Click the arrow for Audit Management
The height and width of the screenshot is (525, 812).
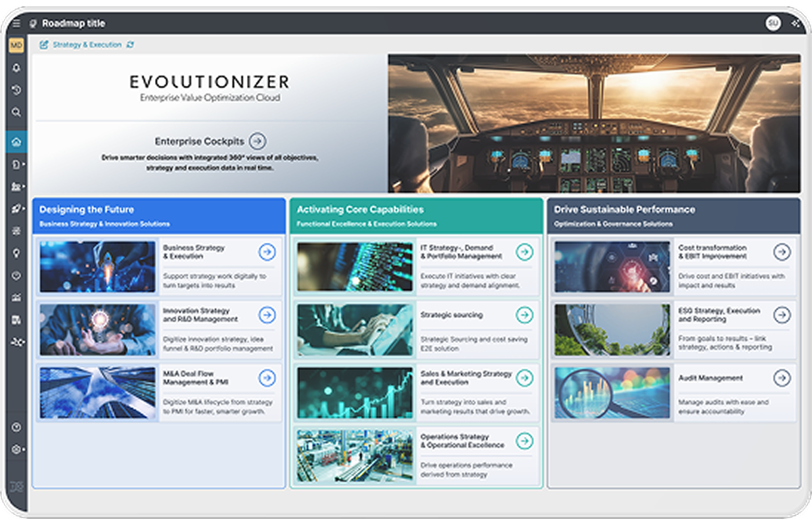click(782, 378)
